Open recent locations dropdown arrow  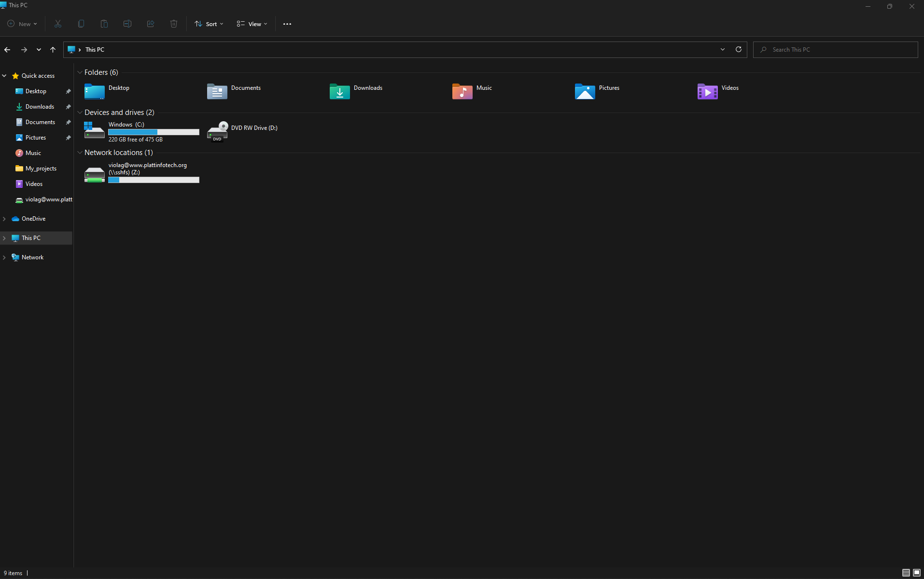tap(39, 50)
